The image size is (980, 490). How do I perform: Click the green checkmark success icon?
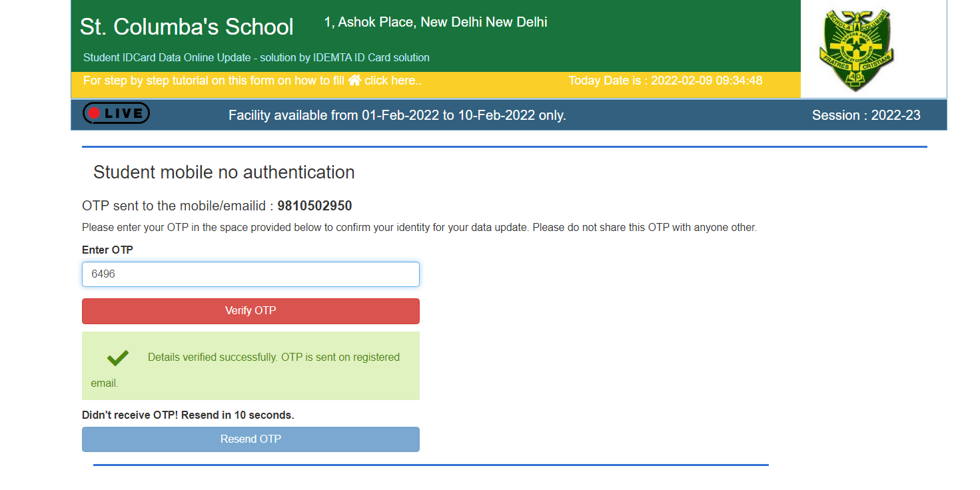[118, 358]
